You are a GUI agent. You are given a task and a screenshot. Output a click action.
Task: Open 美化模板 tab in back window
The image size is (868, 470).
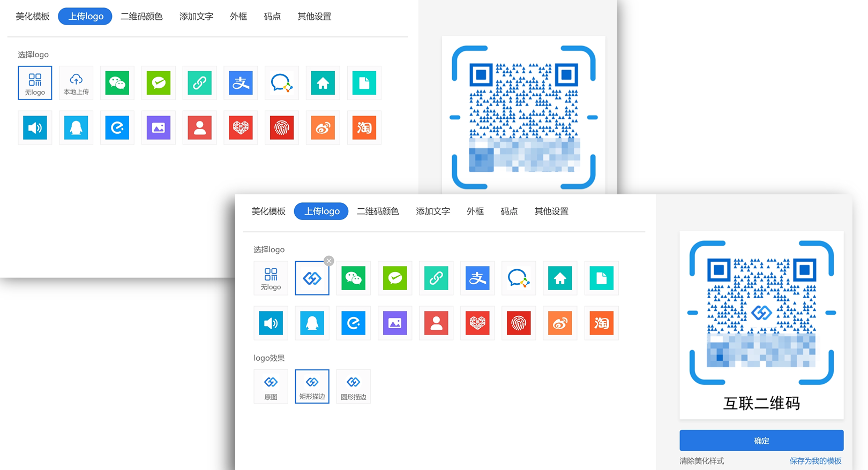pos(33,17)
